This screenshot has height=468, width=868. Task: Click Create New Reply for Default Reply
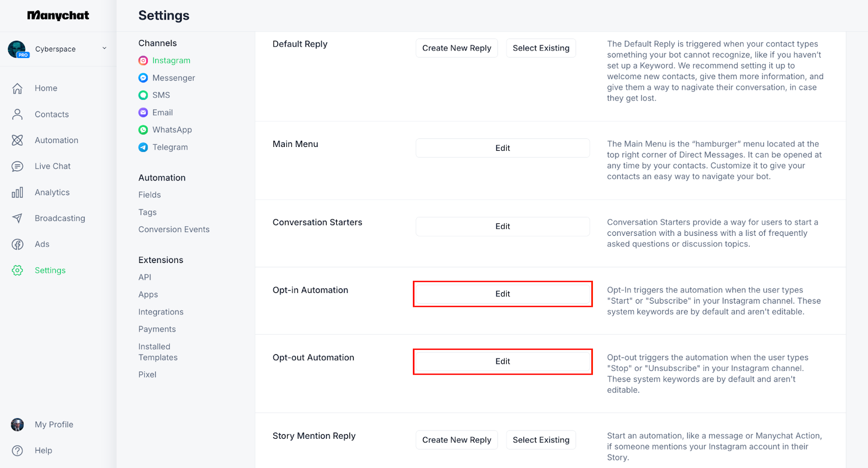click(x=457, y=48)
